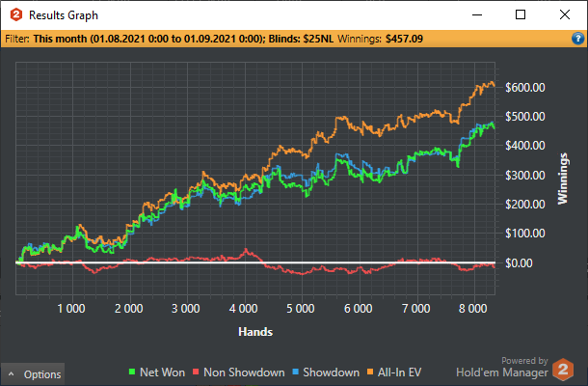Close the Results Graph window
The height and width of the screenshot is (386, 588).
click(x=564, y=14)
